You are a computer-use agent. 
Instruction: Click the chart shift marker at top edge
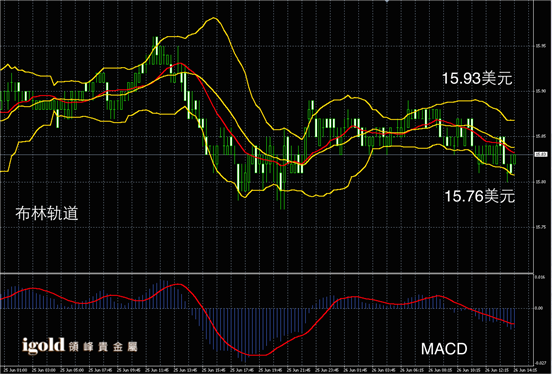click(387, 1)
